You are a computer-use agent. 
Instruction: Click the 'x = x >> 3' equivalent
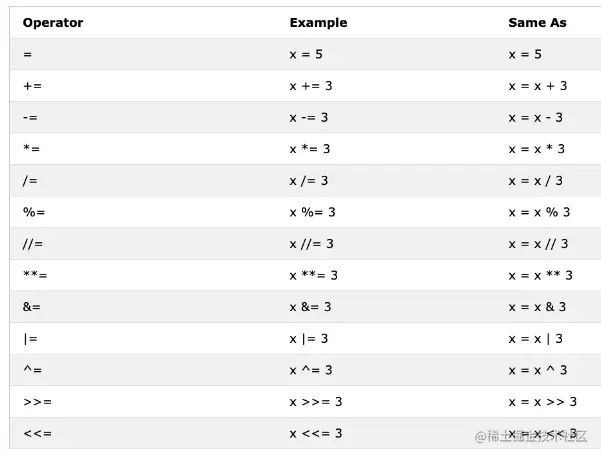[542, 402]
